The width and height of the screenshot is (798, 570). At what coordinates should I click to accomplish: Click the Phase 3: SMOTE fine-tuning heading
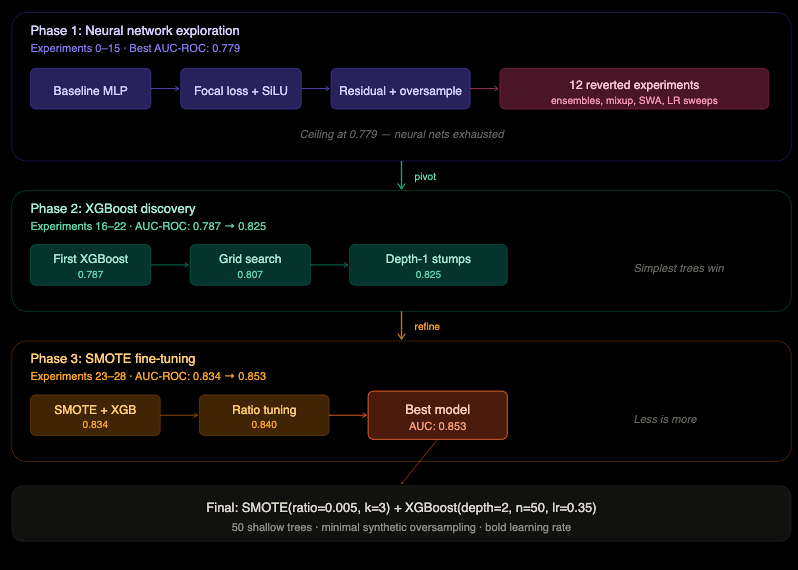tap(113, 359)
